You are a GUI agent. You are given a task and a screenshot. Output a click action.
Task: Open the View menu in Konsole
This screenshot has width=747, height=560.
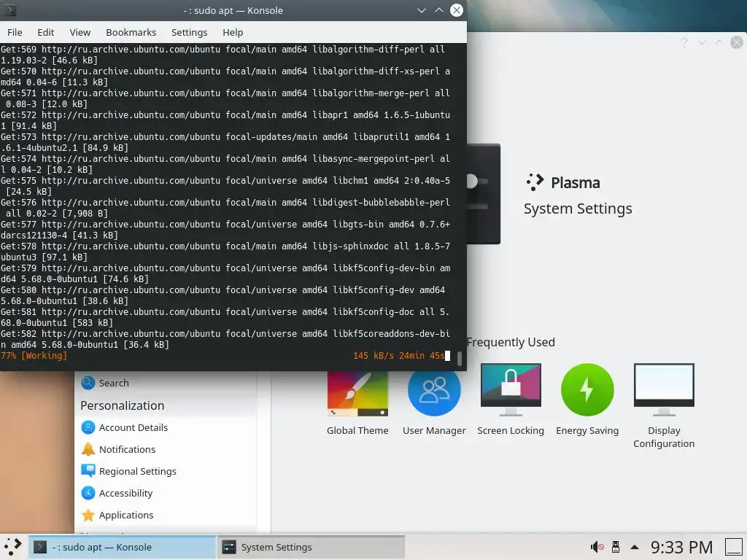pyautogui.click(x=80, y=32)
